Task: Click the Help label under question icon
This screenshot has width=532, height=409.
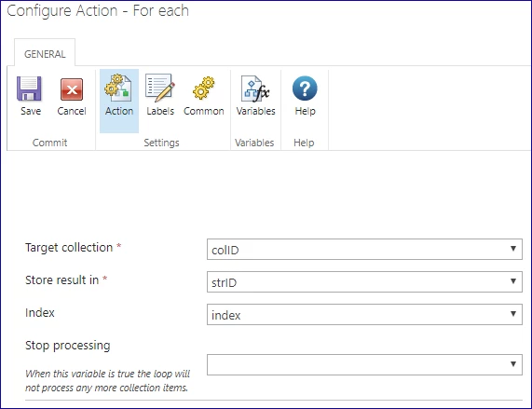Action: [305, 111]
